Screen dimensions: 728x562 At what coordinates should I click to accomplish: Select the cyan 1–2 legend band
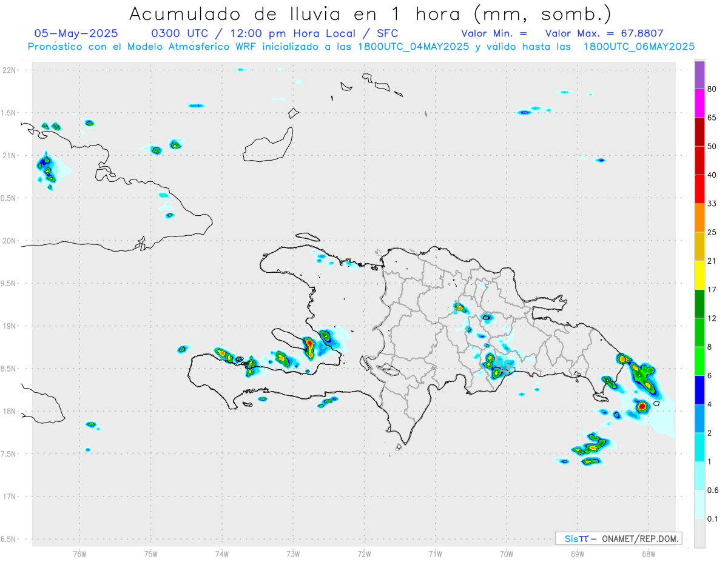(x=699, y=447)
